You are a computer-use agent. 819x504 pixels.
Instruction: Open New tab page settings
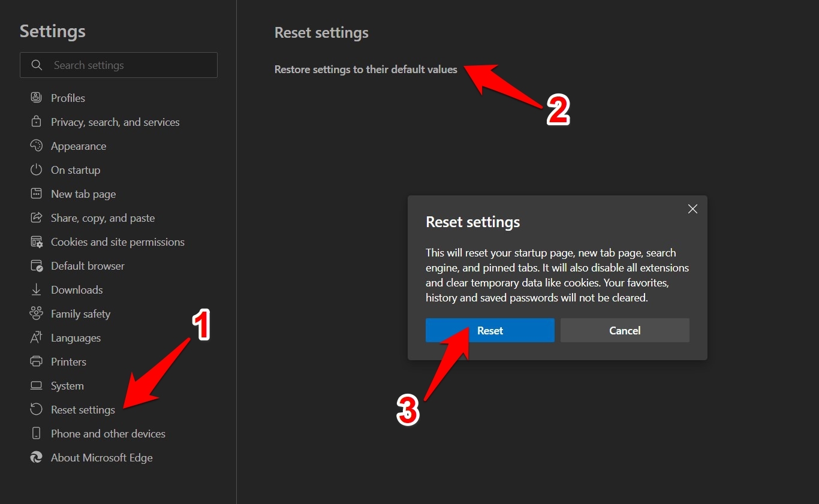coord(83,194)
